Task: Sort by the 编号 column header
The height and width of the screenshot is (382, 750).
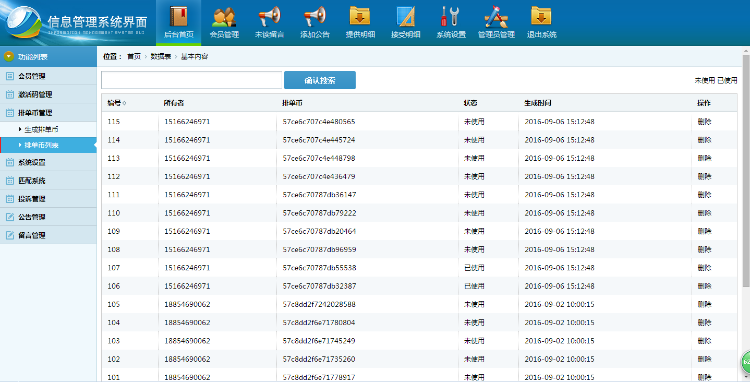Action: (116, 103)
